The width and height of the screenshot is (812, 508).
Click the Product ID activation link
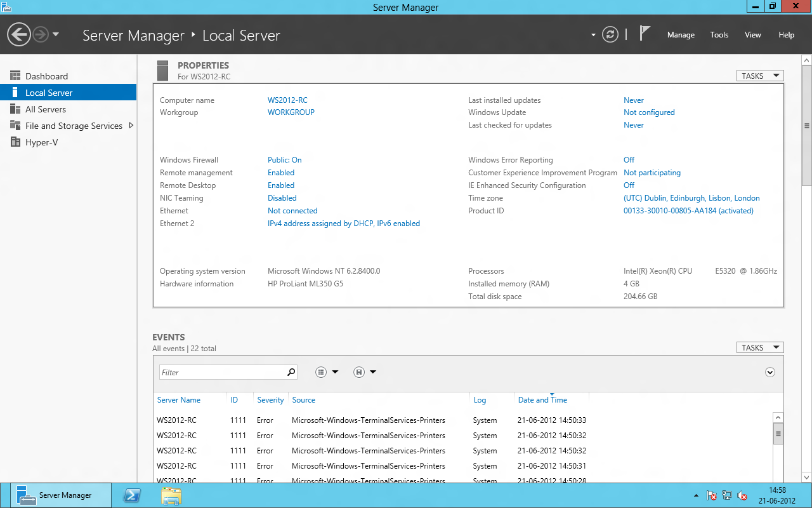[688, 211]
